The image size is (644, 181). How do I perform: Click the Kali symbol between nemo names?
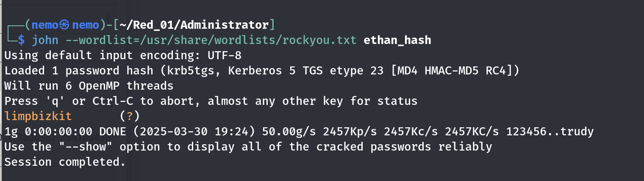(x=64, y=25)
